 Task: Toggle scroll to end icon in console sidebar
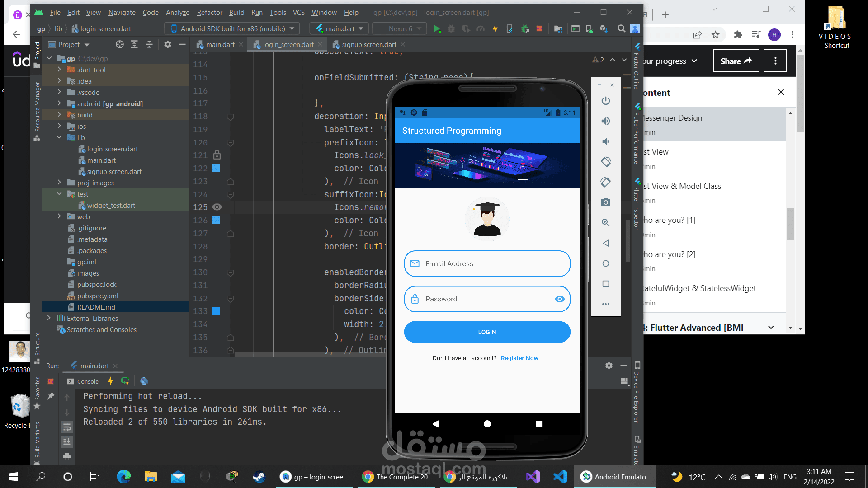tap(67, 441)
